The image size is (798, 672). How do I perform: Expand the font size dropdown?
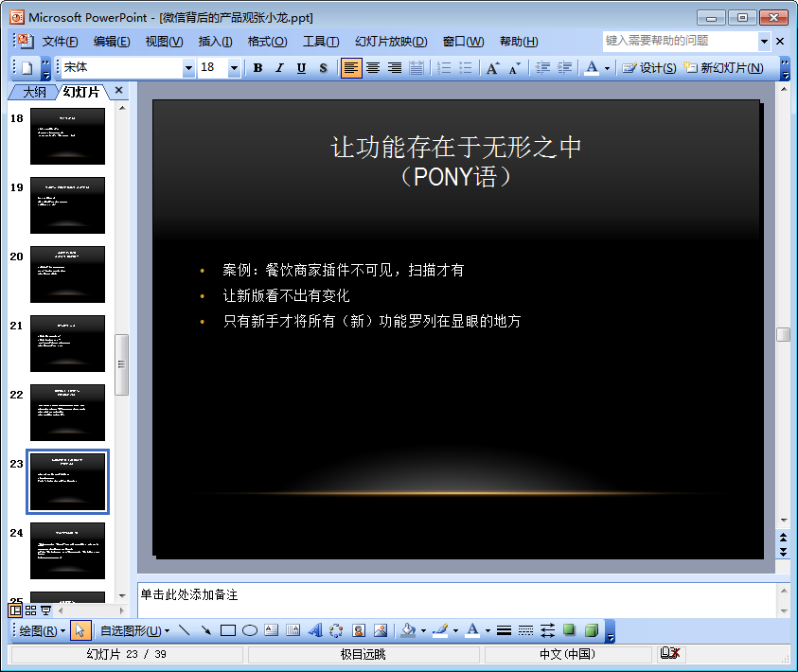pyautogui.click(x=234, y=67)
